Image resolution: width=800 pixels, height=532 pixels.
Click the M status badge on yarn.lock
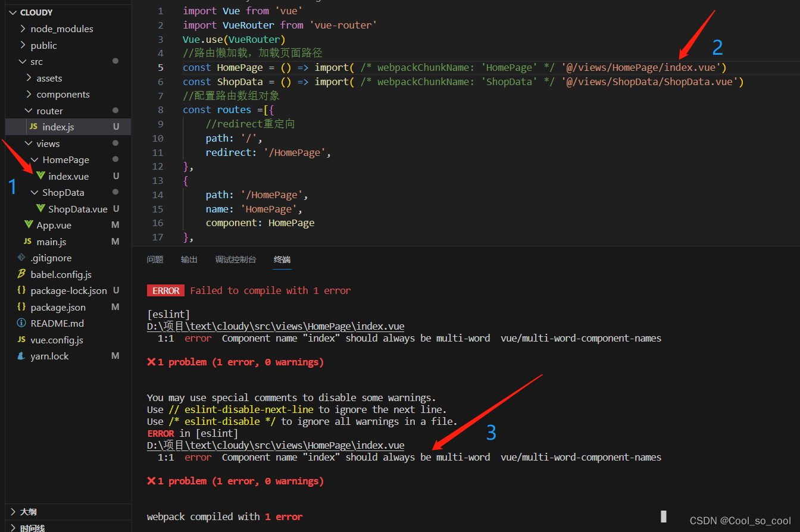point(115,356)
